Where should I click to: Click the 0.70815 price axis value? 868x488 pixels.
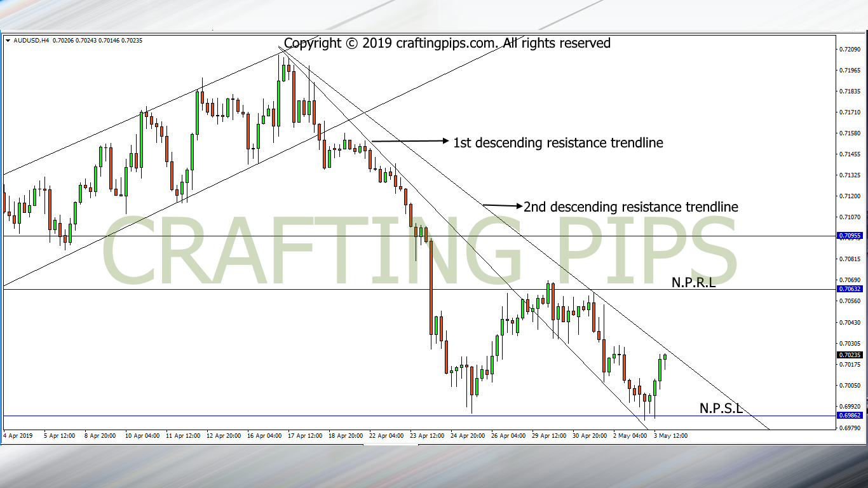click(850, 259)
